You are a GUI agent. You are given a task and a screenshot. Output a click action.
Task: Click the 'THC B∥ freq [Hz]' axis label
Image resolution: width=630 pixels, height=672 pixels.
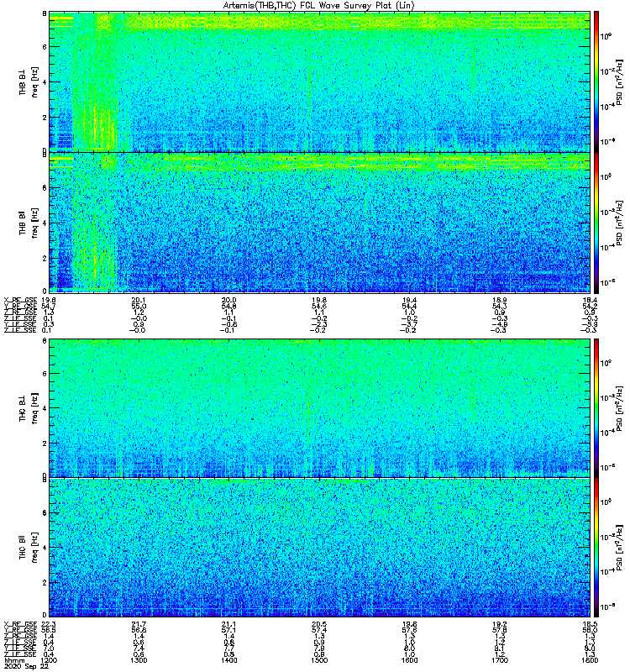pos(29,548)
